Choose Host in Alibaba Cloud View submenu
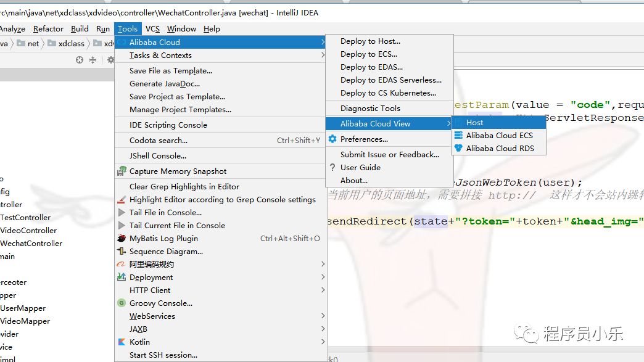 [x=474, y=123]
